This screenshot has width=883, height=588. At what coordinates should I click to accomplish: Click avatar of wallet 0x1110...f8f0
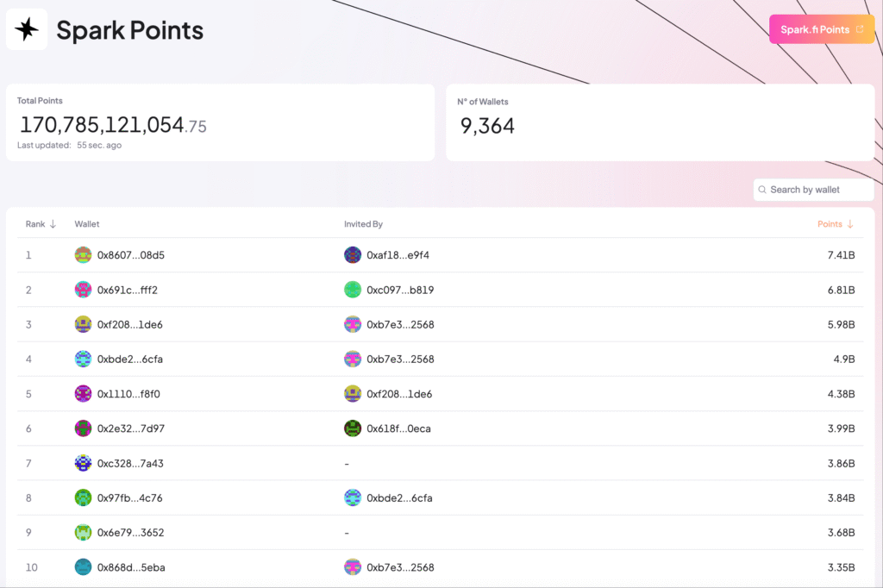(x=83, y=394)
